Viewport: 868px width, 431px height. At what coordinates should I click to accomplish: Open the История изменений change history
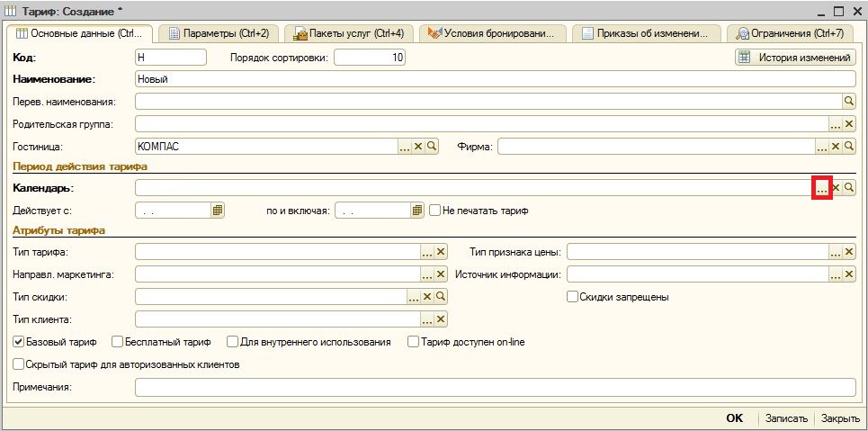(795, 57)
